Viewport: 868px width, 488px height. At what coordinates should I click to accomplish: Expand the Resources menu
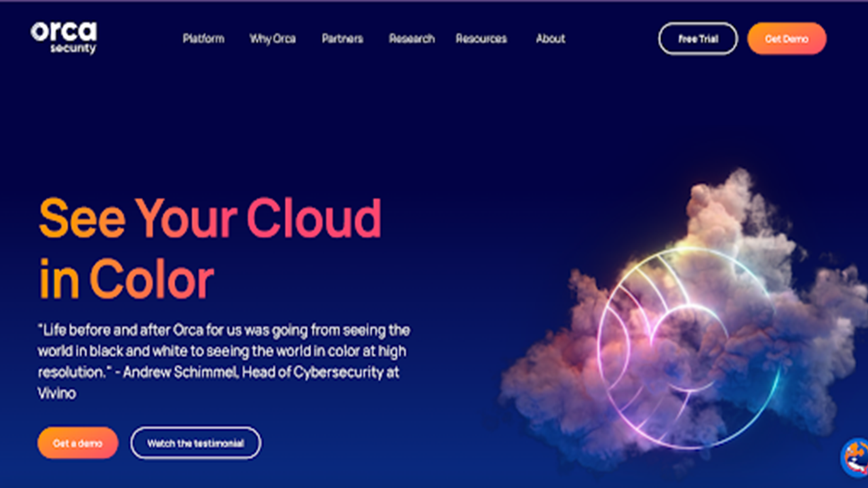[481, 39]
